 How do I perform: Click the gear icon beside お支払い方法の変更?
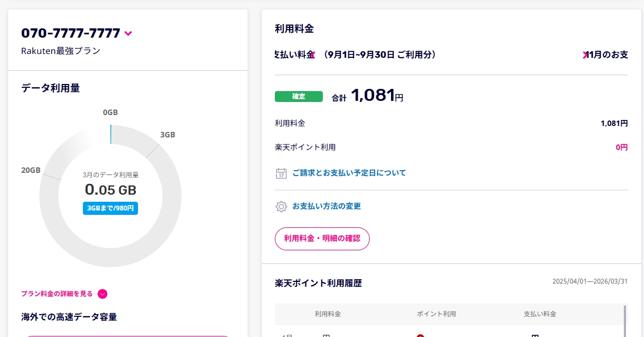pos(281,207)
